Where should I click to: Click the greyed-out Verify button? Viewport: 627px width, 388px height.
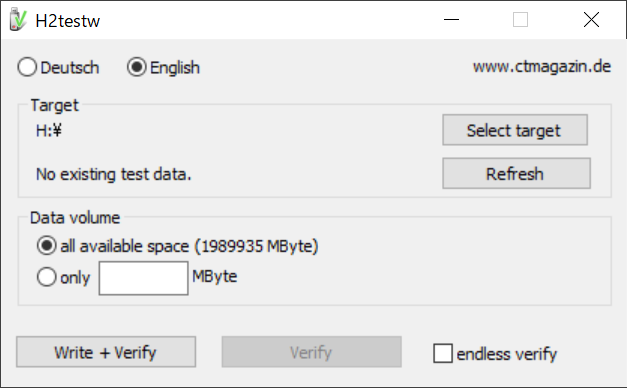coord(312,352)
